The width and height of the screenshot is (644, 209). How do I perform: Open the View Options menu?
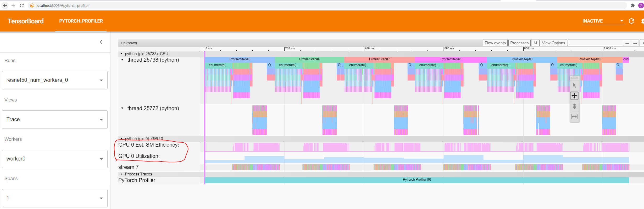tap(553, 43)
